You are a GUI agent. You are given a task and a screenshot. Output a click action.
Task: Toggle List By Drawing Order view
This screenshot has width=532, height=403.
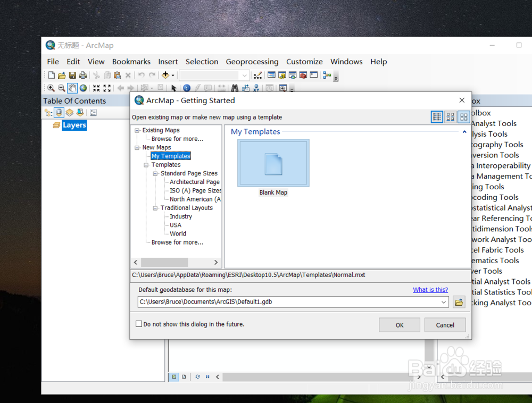pos(48,113)
